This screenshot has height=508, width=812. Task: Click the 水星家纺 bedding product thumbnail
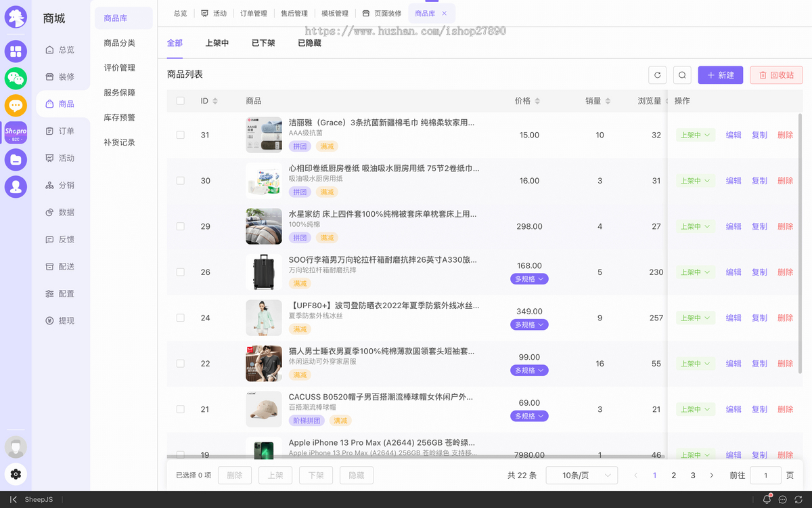coord(264,226)
